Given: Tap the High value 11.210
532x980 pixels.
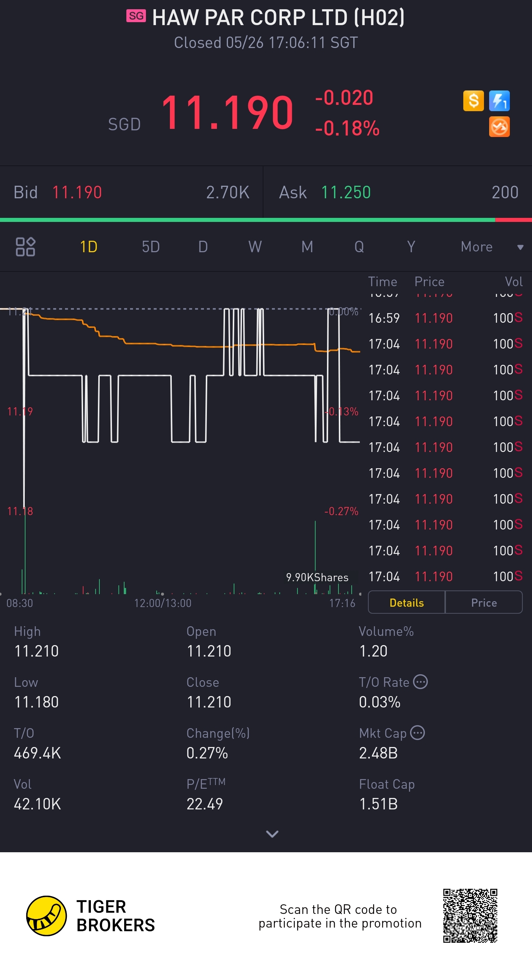Looking at the screenshot, I should 36,651.
